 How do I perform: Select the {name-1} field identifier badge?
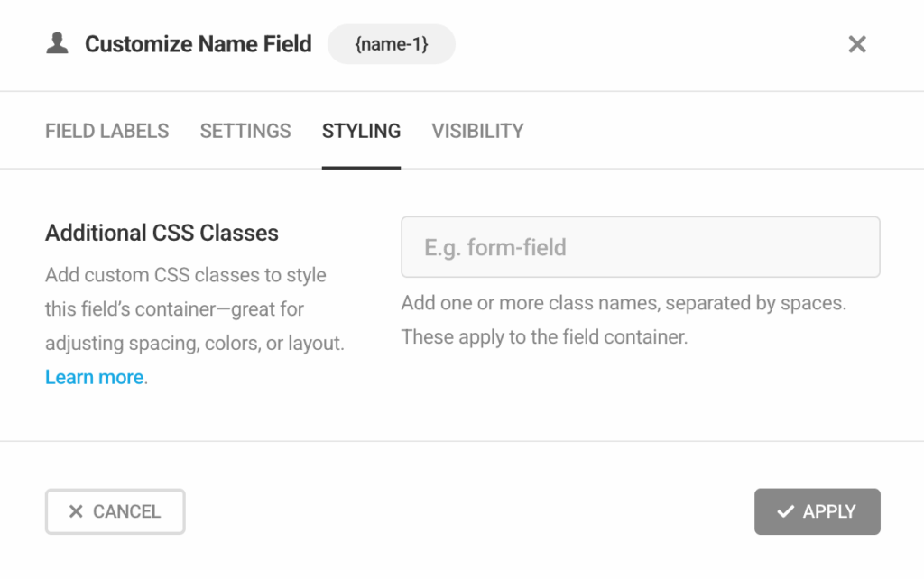(391, 43)
